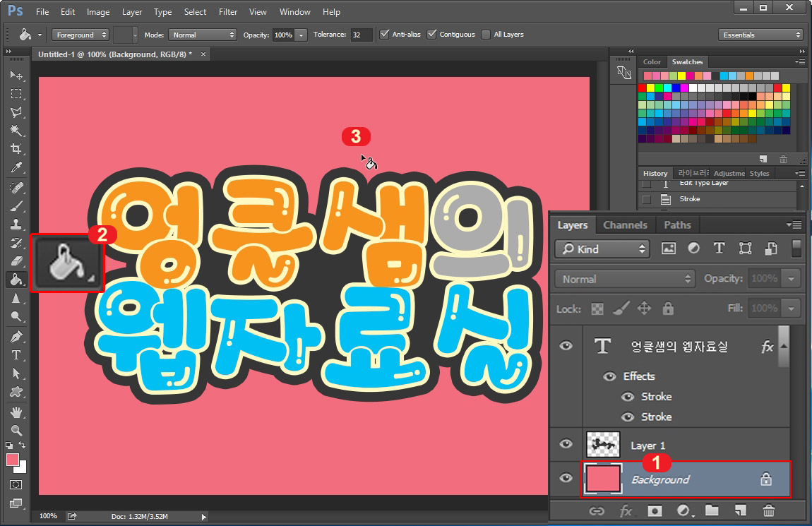The width and height of the screenshot is (812, 526).
Task: Filter layers by pixel layers icon
Action: coord(669,249)
